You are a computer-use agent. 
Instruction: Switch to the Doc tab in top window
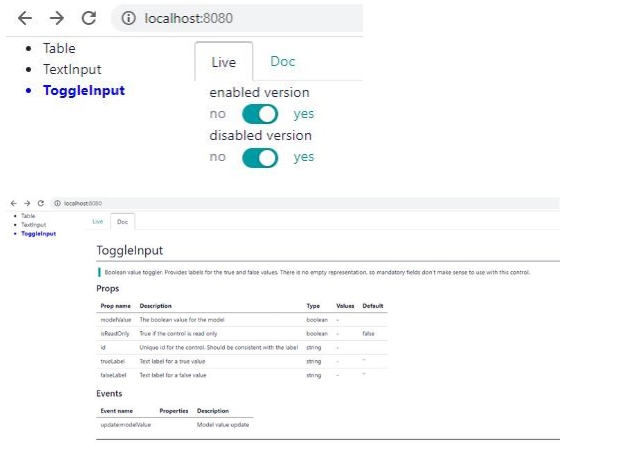coord(282,61)
